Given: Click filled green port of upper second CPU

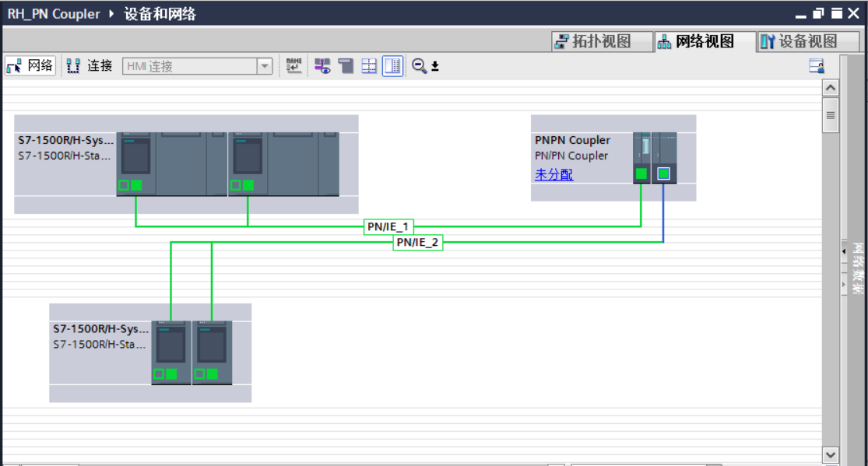Looking at the screenshot, I should click(248, 185).
